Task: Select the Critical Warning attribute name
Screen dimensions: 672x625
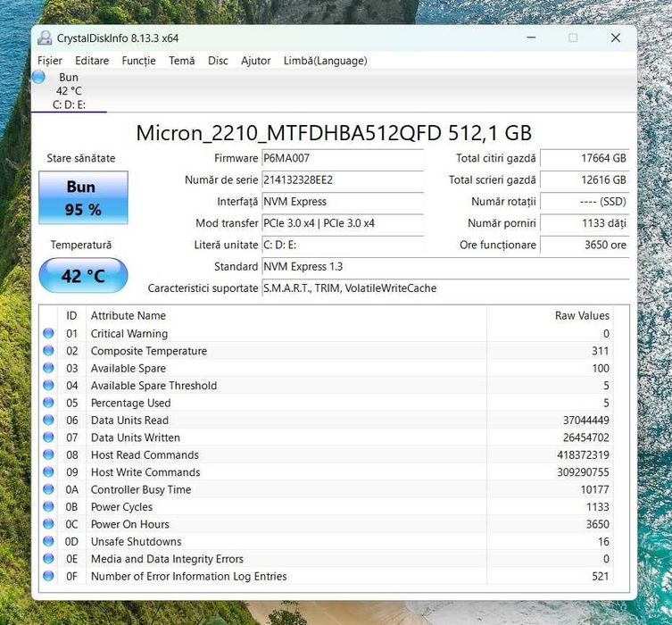Action: (129, 334)
